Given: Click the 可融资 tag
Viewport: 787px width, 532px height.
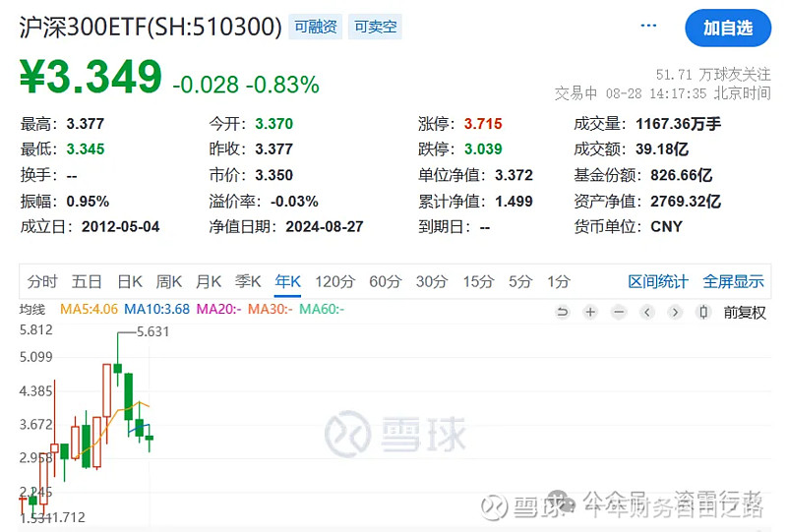Looking at the screenshot, I should click(x=315, y=27).
